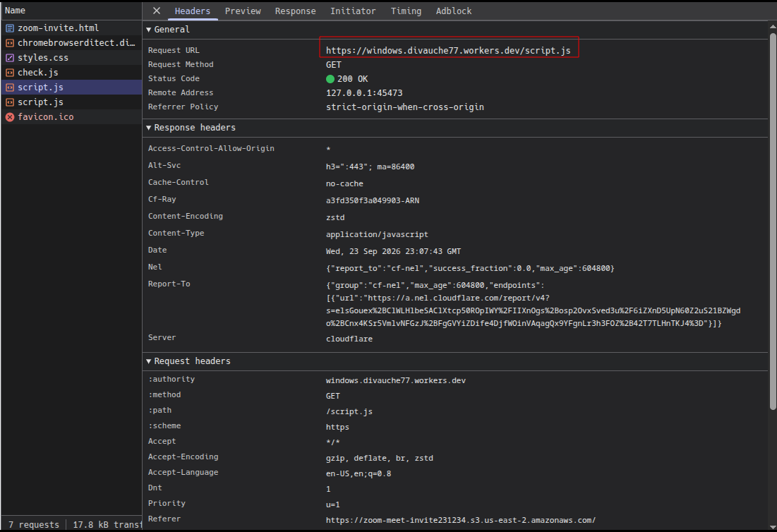Screen dimensions: 777x532
Task: Select the favicon.ico request
Action: 71,117
